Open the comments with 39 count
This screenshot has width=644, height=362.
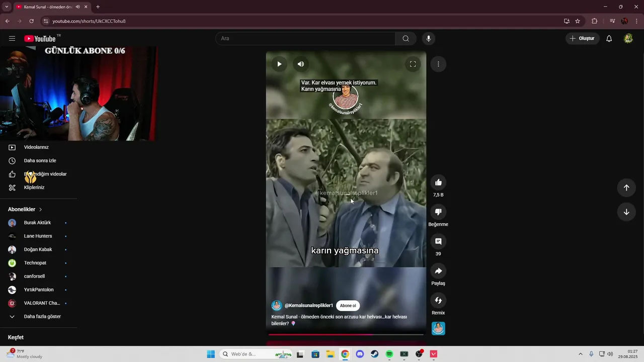point(438,242)
